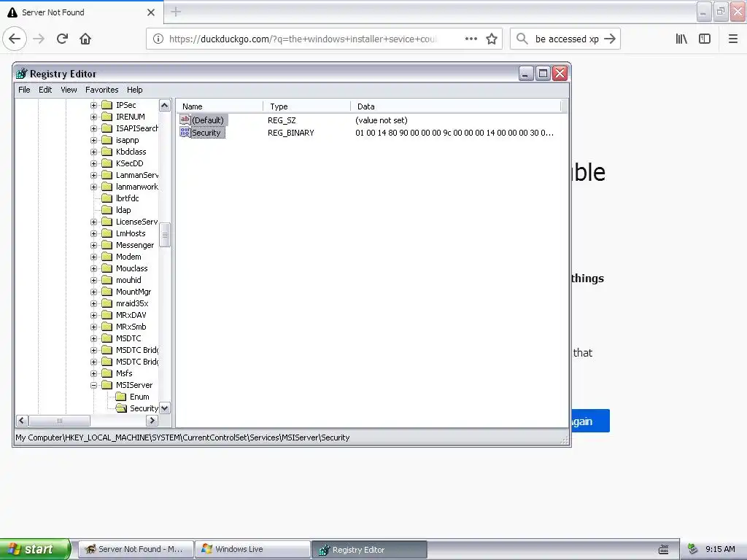Expand the Messenger key
Screen dimensions: 747x560
(94, 245)
